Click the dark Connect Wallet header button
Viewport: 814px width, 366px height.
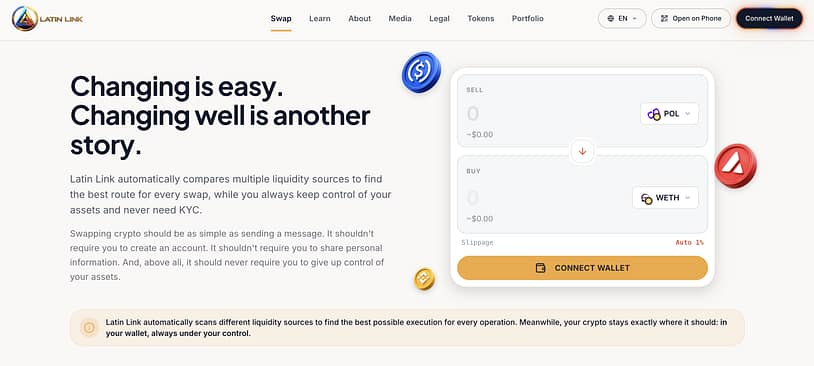(769, 18)
